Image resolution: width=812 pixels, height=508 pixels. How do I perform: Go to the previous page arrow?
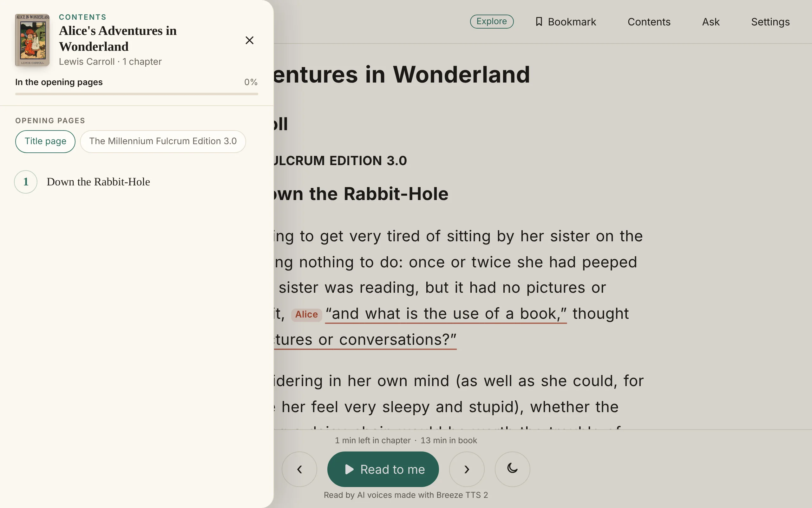point(299,469)
